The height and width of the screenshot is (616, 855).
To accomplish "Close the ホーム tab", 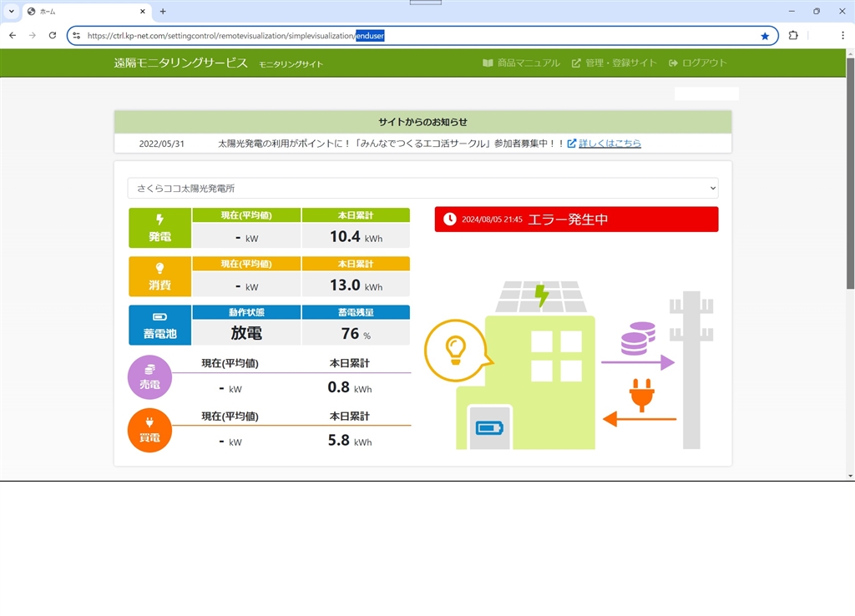I will tap(143, 11).
